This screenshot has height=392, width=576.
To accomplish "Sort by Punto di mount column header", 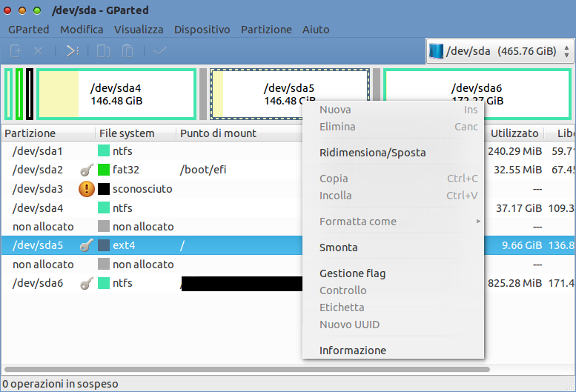I will tap(239, 133).
